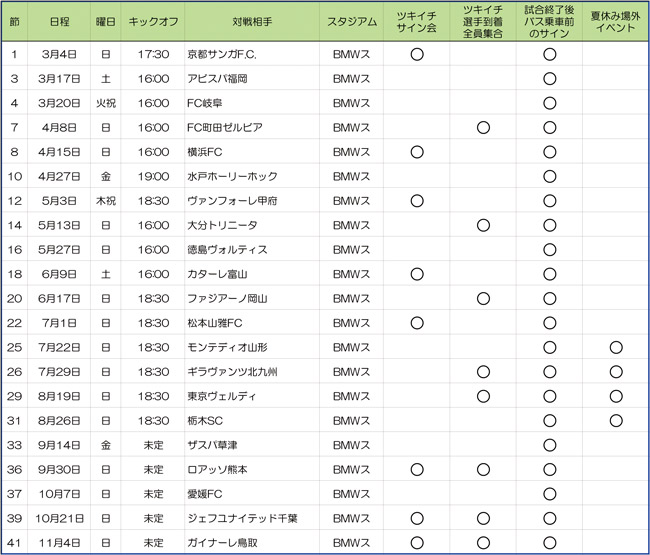The height and width of the screenshot is (555, 650).
Task: Select the 日程 column header
Action: pyautogui.click(x=59, y=22)
